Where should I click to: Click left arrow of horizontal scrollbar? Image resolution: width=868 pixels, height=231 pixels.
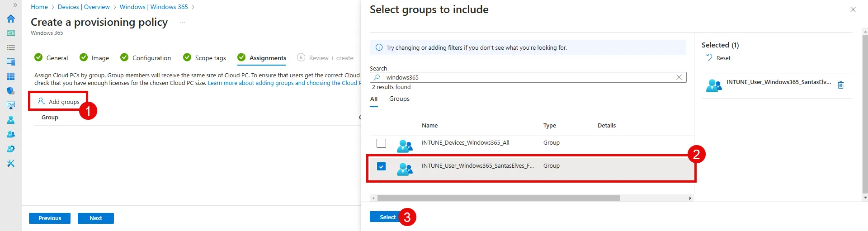(373, 198)
